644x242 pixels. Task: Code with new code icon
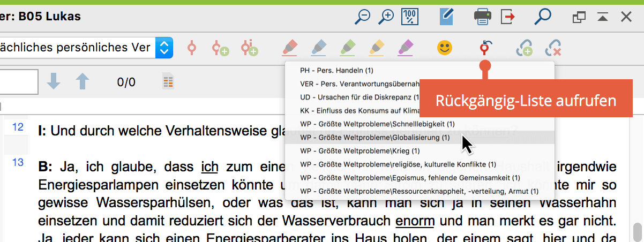[x=220, y=48]
